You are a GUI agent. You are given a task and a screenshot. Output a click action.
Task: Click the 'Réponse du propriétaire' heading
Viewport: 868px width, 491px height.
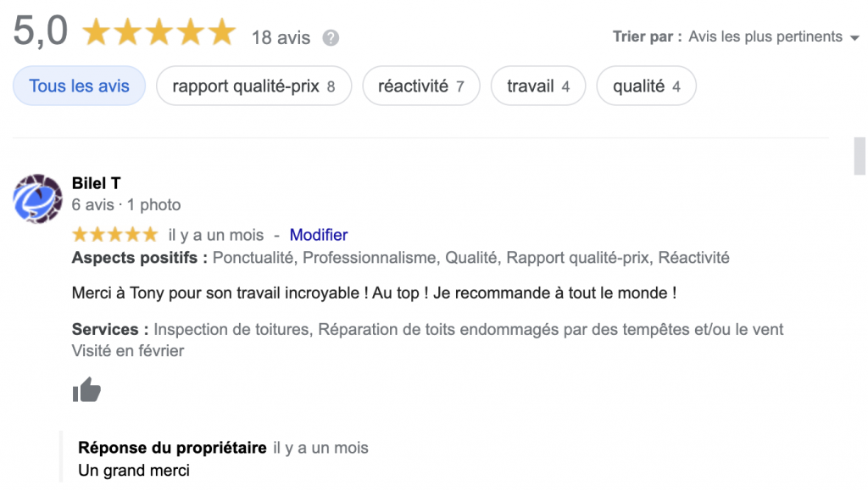pyautogui.click(x=172, y=448)
